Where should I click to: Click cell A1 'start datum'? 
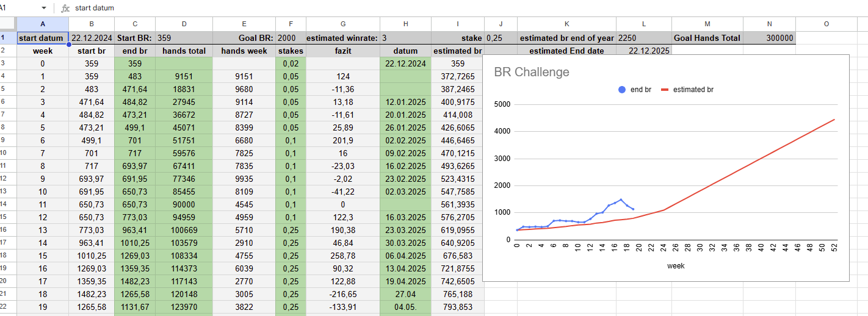click(43, 38)
